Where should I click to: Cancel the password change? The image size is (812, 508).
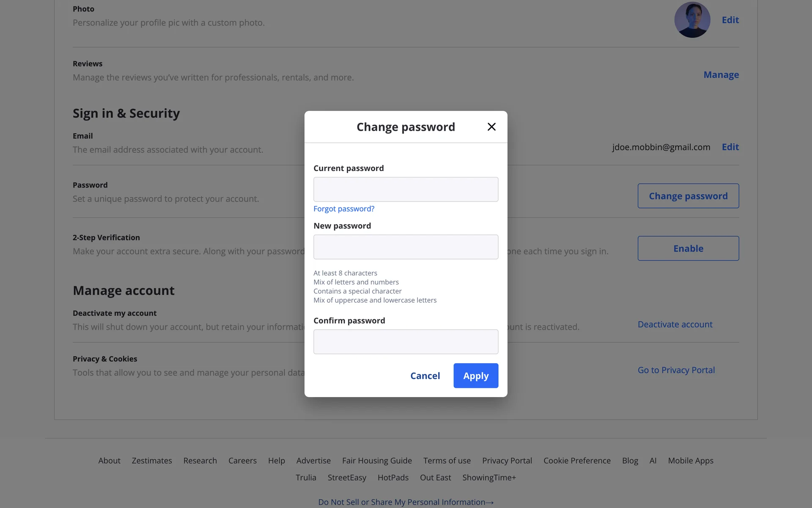point(425,375)
